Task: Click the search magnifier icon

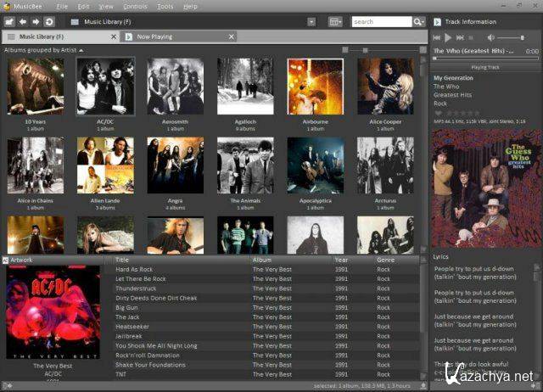Action: click(x=419, y=21)
